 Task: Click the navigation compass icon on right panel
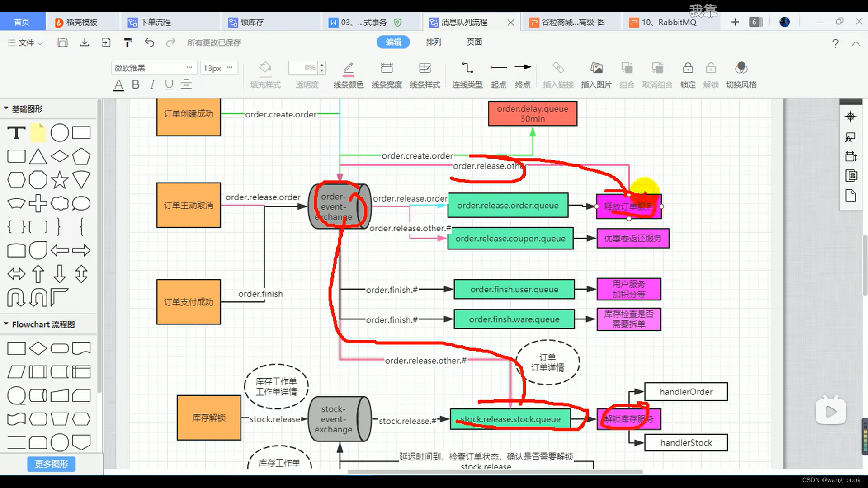coord(850,117)
